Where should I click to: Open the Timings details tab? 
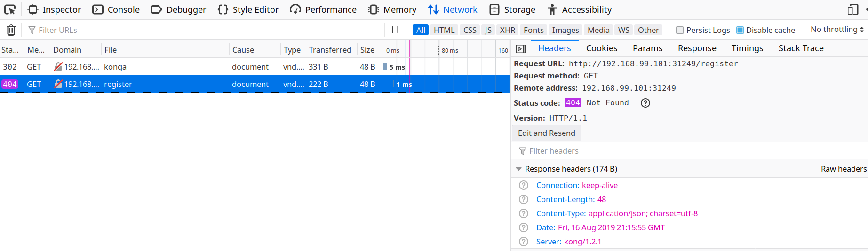(747, 48)
